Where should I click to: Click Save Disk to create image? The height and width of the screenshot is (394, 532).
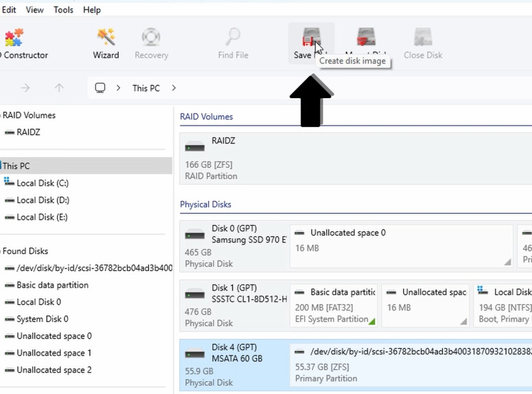point(311,43)
